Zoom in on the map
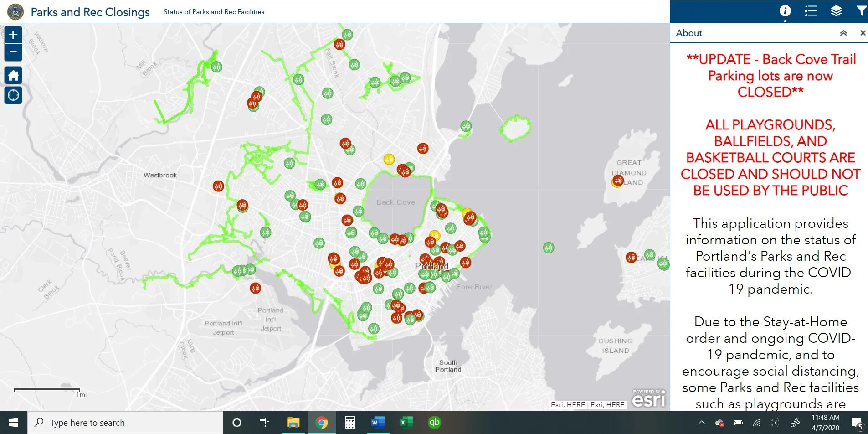The width and height of the screenshot is (868, 434). 13,35
